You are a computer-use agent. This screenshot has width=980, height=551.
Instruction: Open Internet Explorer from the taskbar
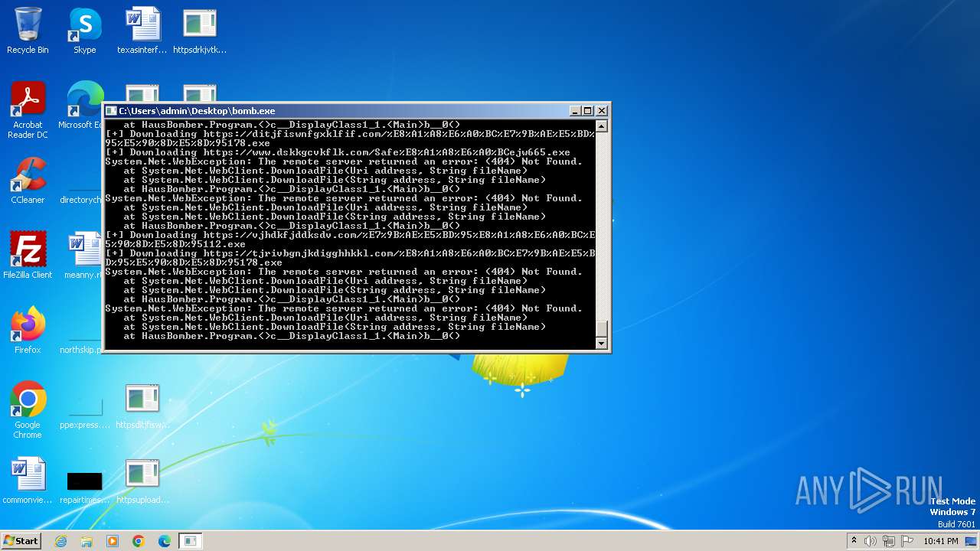(60, 541)
